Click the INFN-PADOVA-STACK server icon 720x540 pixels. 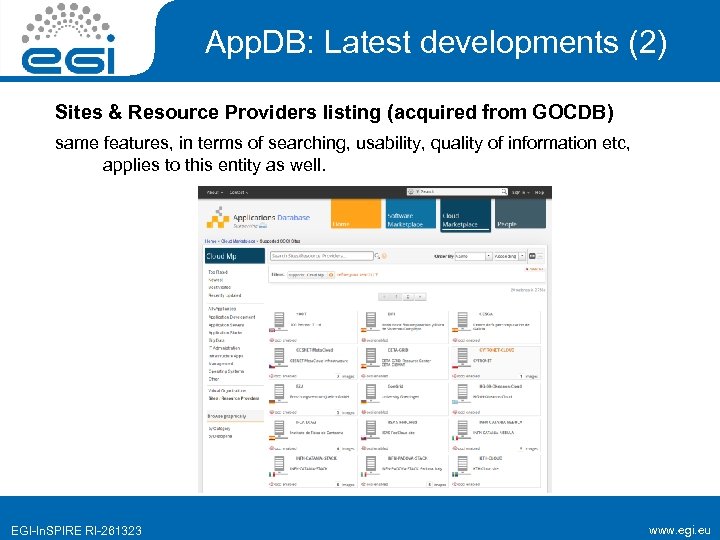point(371,464)
